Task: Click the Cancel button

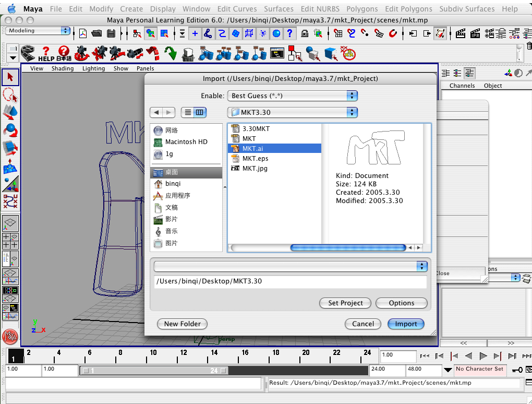Action: click(x=362, y=324)
